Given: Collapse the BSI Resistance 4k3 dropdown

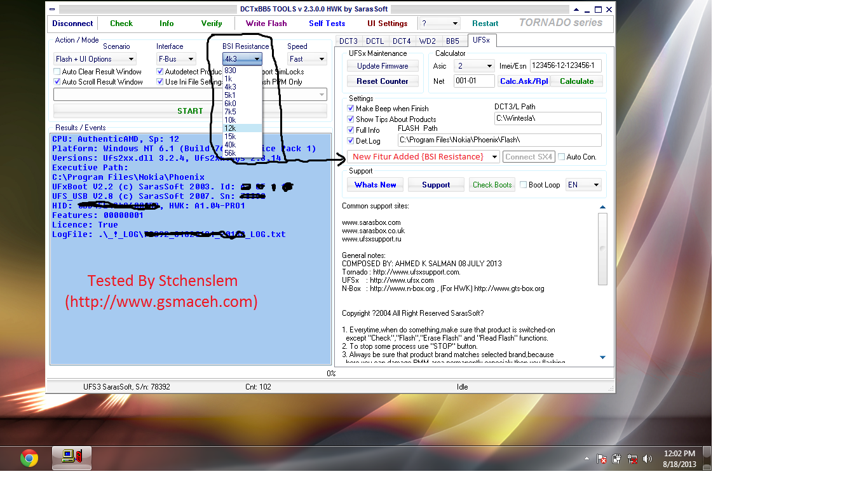Looking at the screenshot, I should click(242, 59).
